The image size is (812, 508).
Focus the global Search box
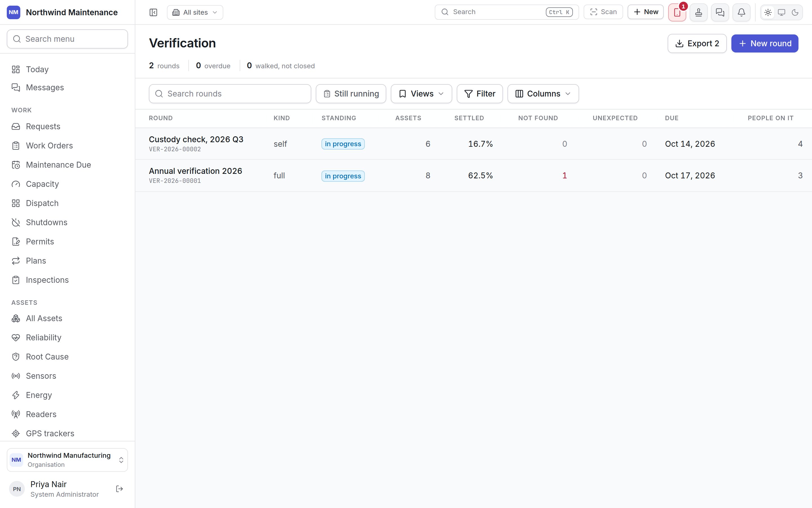click(x=507, y=12)
